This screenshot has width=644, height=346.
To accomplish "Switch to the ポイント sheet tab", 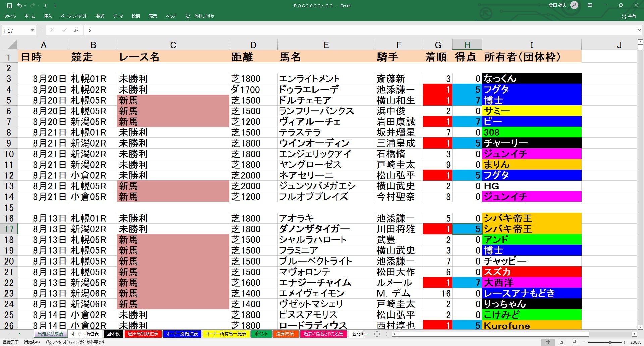I will tap(261, 334).
